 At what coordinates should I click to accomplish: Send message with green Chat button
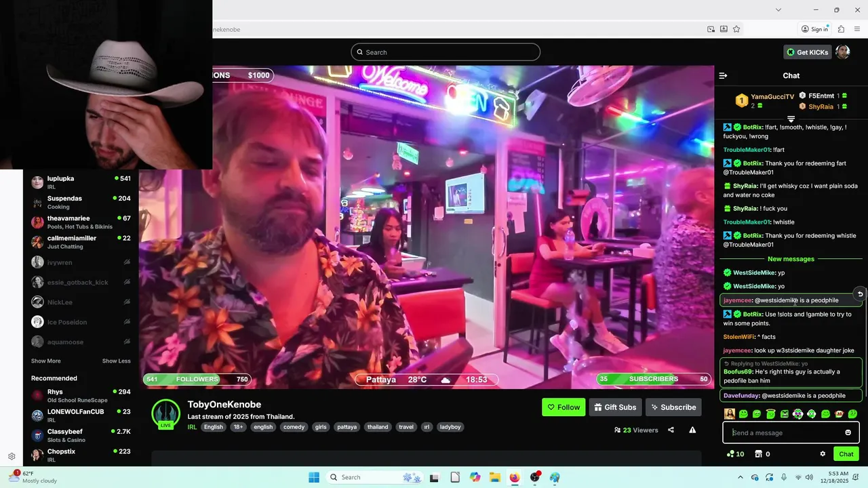[x=846, y=454]
